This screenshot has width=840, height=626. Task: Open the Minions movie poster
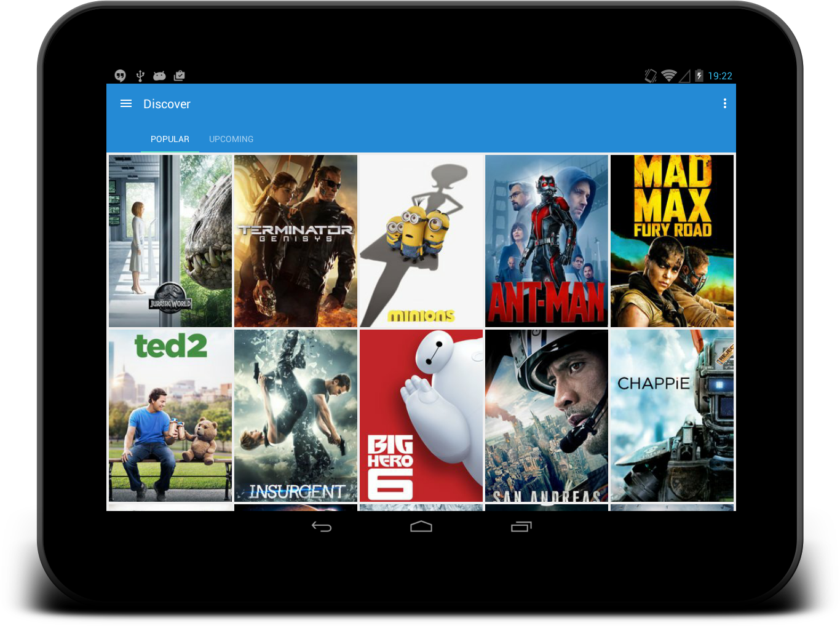pyautogui.click(x=421, y=241)
